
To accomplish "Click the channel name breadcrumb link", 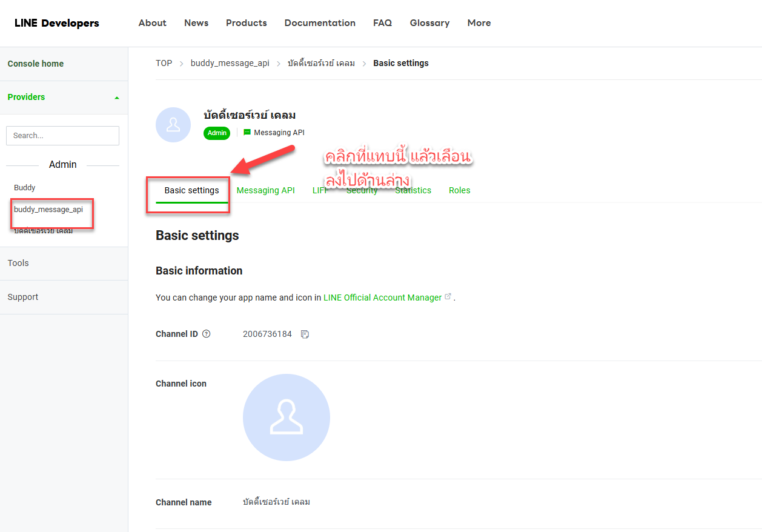I will click(321, 63).
